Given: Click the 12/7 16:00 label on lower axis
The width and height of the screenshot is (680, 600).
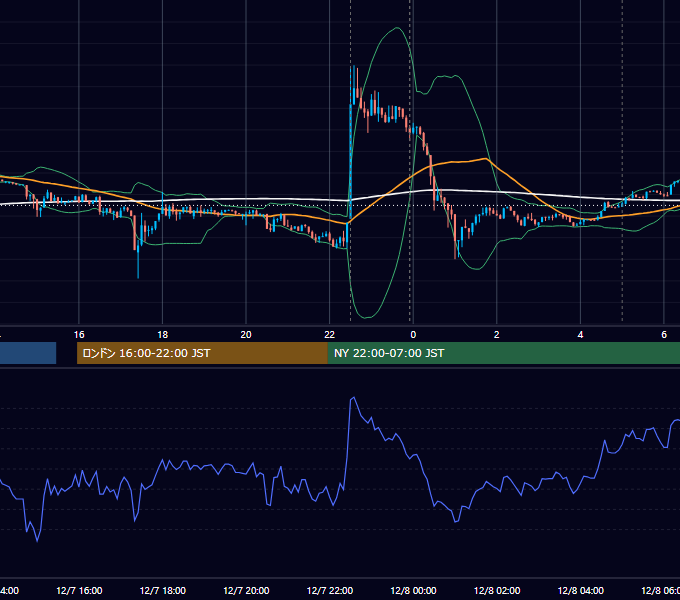Looking at the screenshot, I should coord(79,591).
